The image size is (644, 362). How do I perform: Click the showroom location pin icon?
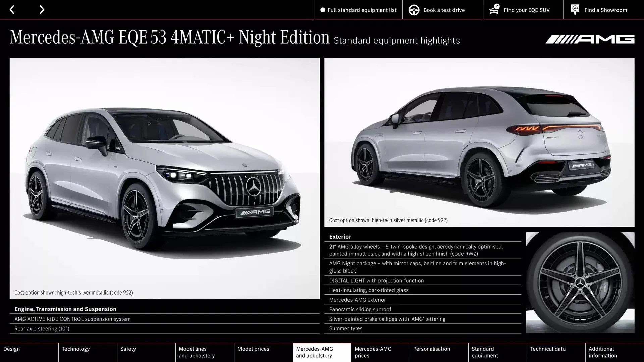575,9
